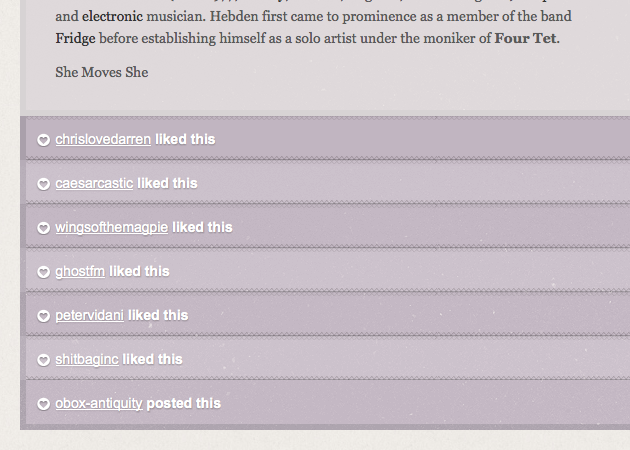Visit the obox-antiquity original poster link

(98, 403)
